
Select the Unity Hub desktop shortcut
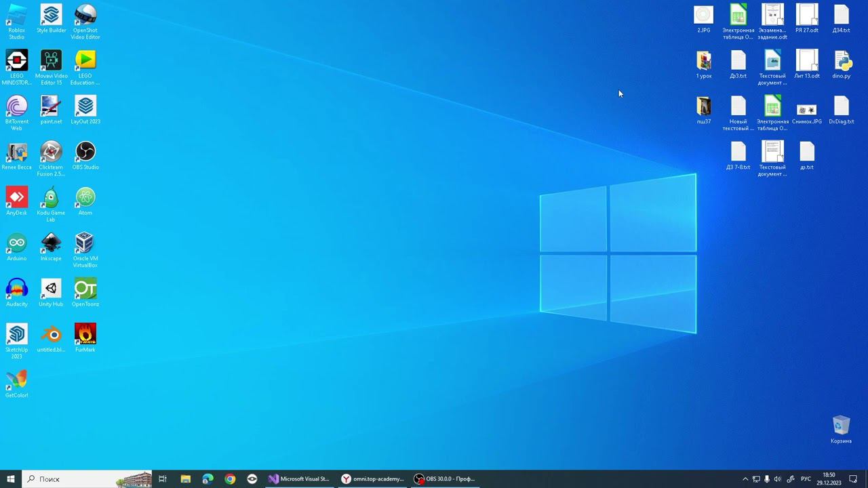point(51,291)
